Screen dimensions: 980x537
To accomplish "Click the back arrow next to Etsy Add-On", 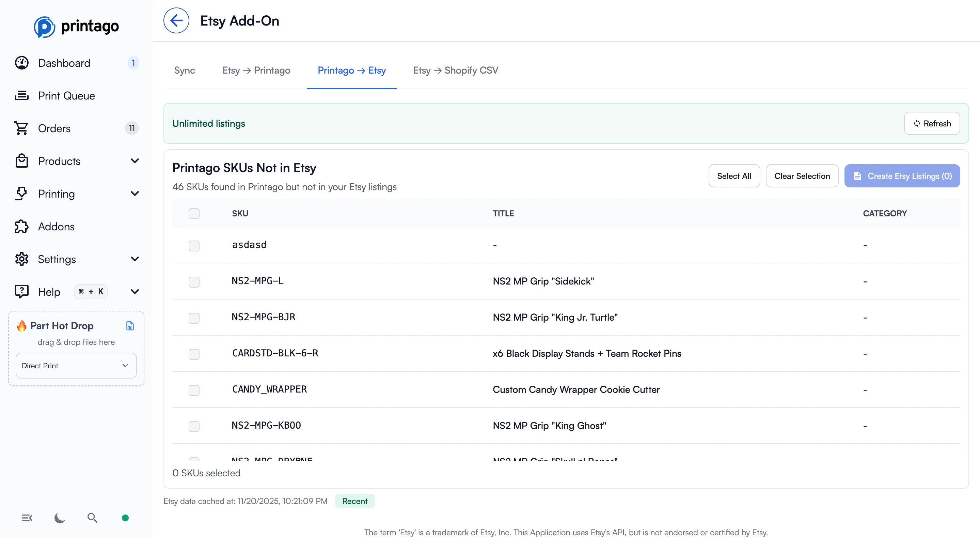I will coord(176,20).
